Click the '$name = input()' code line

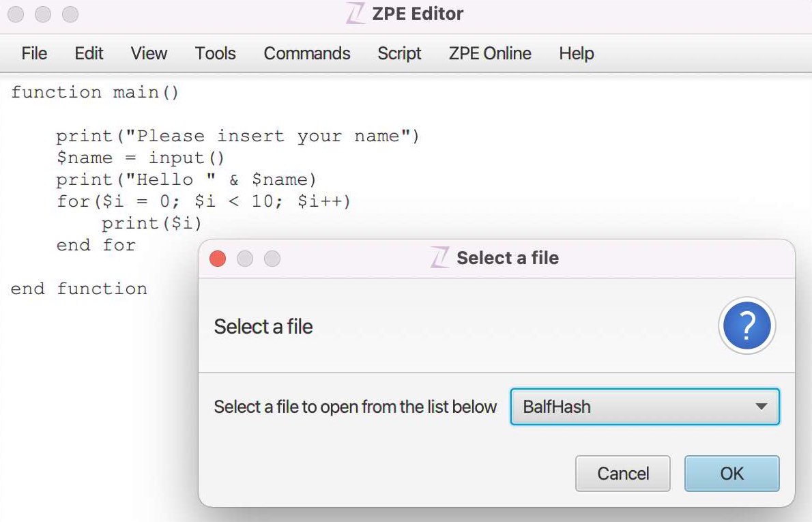pos(141,158)
